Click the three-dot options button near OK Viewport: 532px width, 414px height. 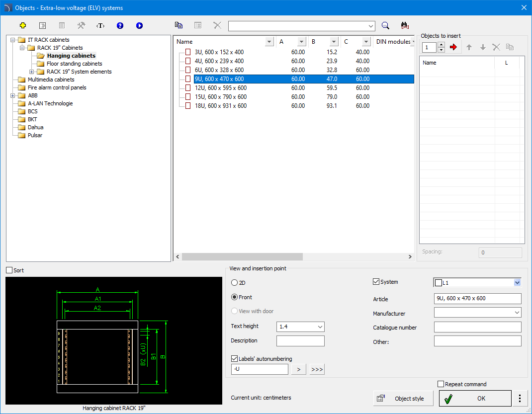click(520, 398)
